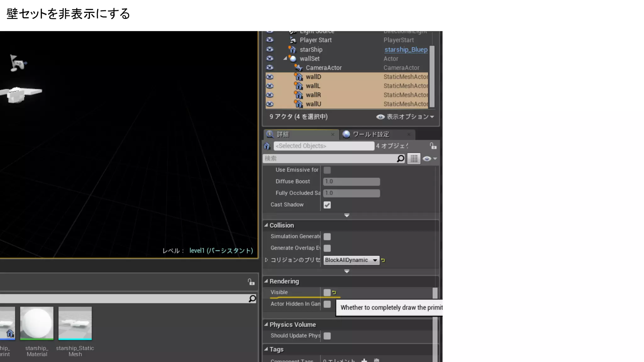Select the starship_Material asset thumbnail
The height and width of the screenshot is (362, 644).
[x=37, y=324]
